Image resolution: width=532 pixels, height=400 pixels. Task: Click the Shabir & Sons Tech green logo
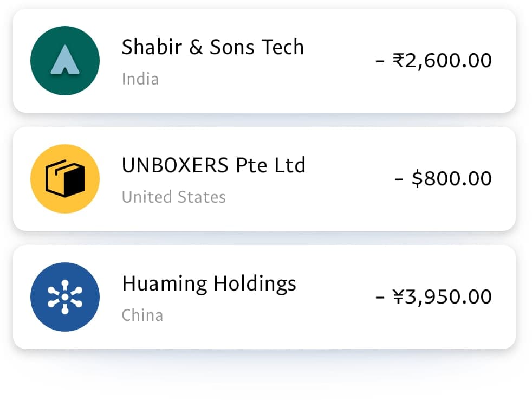point(65,61)
